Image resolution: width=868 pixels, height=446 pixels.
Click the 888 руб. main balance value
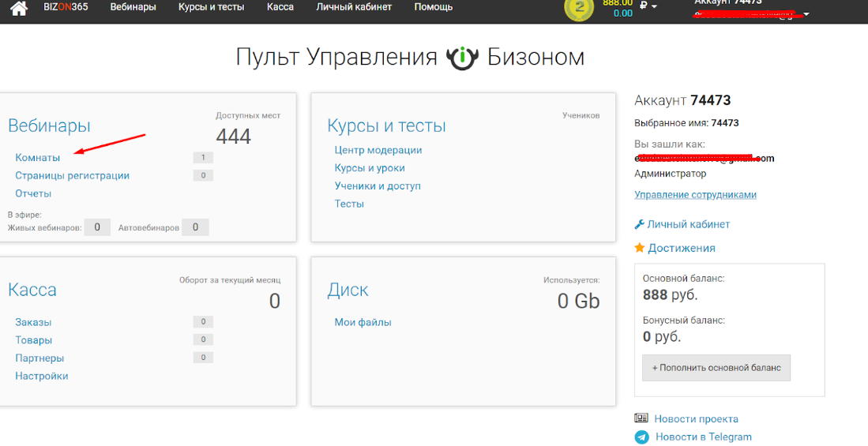[x=670, y=295]
